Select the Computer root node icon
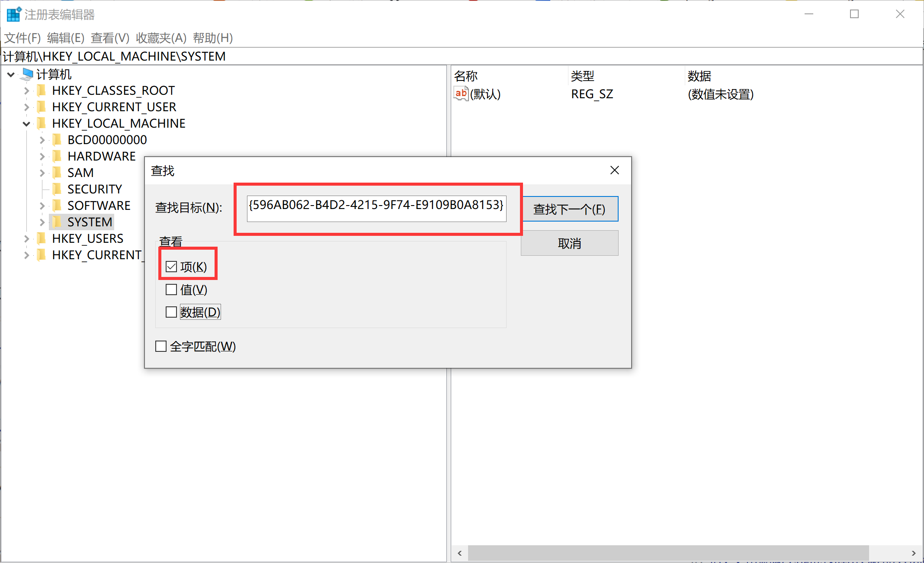Image resolution: width=924 pixels, height=563 pixels. (x=27, y=74)
